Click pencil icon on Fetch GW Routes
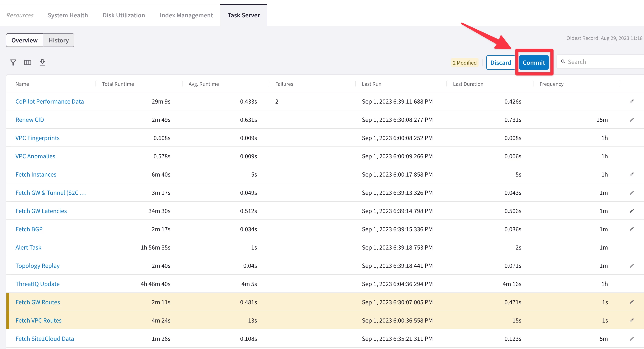Viewport: 644px width, 349px height. (631, 302)
